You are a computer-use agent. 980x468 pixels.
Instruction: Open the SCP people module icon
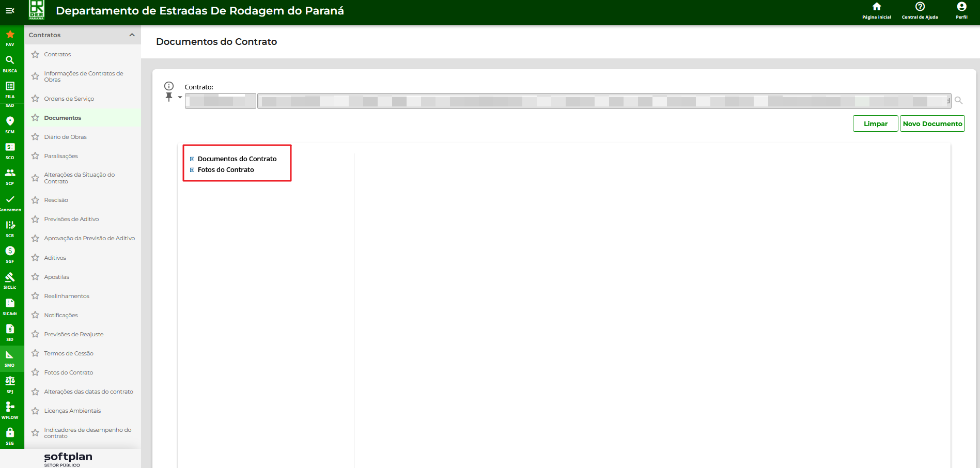click(x=10, y=176)
